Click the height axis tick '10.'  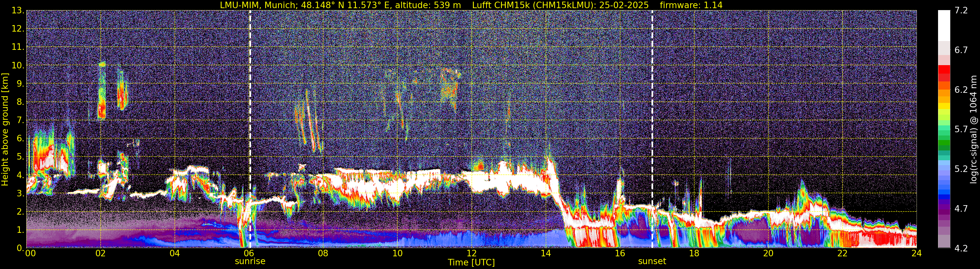click(18, 65)
